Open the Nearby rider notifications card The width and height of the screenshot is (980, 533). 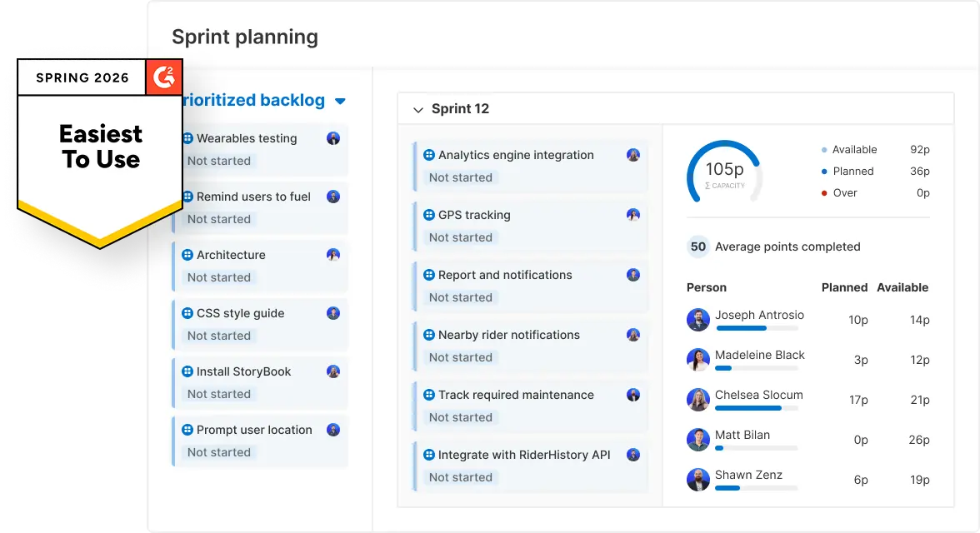pyautogui.click(x=508, y=335)
